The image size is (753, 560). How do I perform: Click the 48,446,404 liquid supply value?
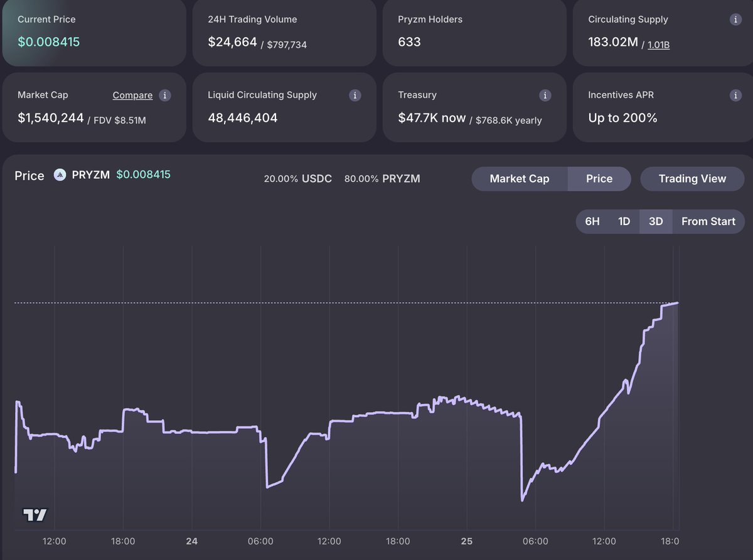pos(243,118)
